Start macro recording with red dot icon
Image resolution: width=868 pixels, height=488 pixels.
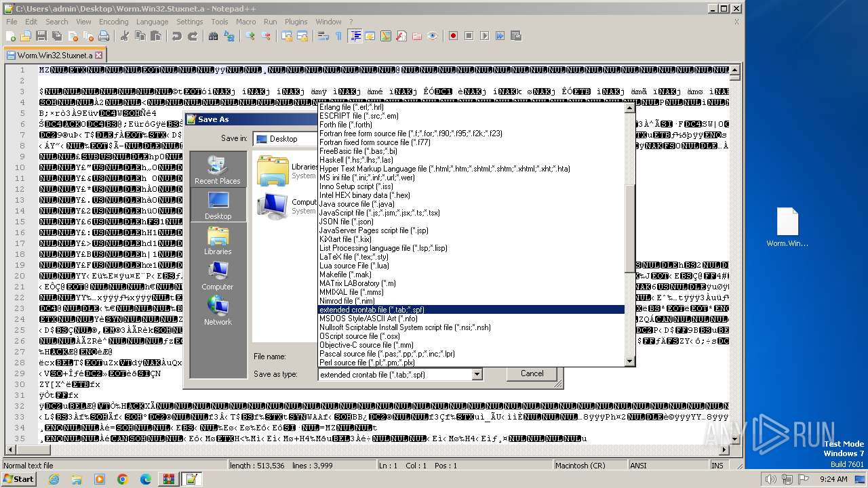coord(453,36)
